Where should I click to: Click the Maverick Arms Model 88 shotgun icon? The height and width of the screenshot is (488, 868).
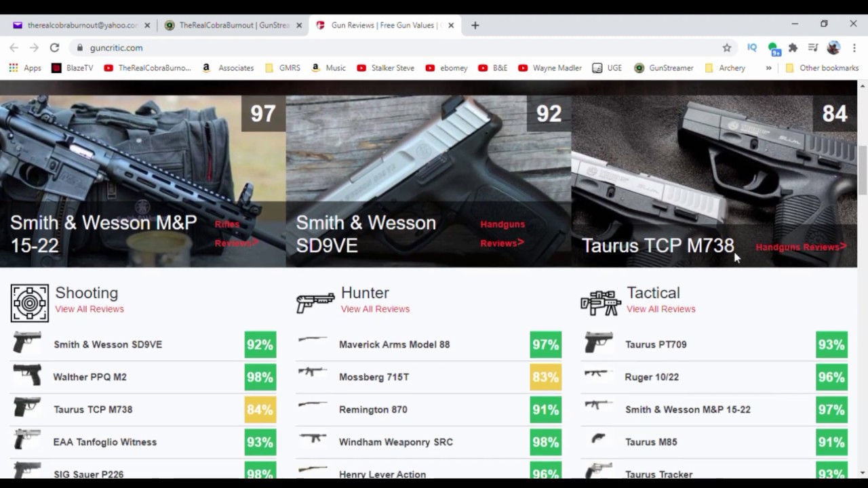pos(313,340)
